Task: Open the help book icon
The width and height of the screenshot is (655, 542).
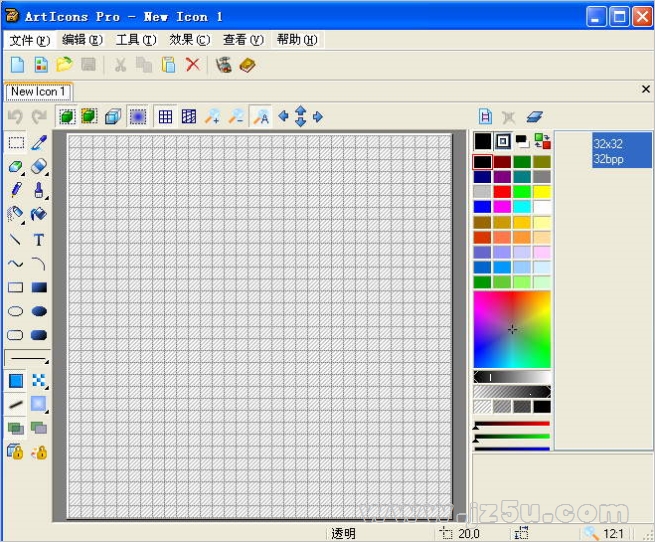Action: point(247,65)
